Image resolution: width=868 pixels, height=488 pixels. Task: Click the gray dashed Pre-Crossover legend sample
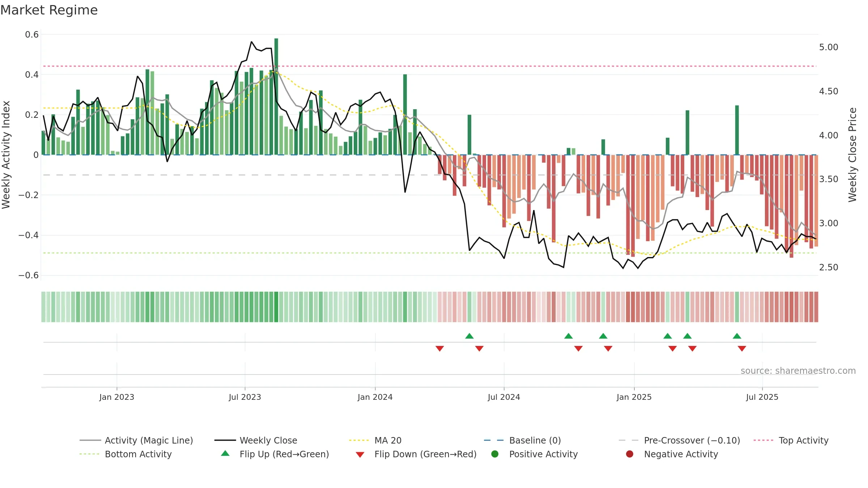pyautogui.click(x=629, y=440)
